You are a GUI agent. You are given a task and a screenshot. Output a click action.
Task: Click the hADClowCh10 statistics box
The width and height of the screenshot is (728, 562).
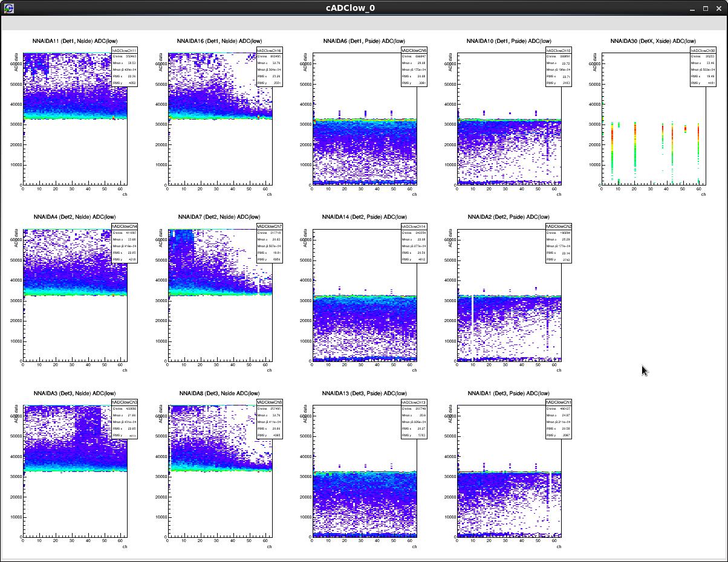[558, 68]
